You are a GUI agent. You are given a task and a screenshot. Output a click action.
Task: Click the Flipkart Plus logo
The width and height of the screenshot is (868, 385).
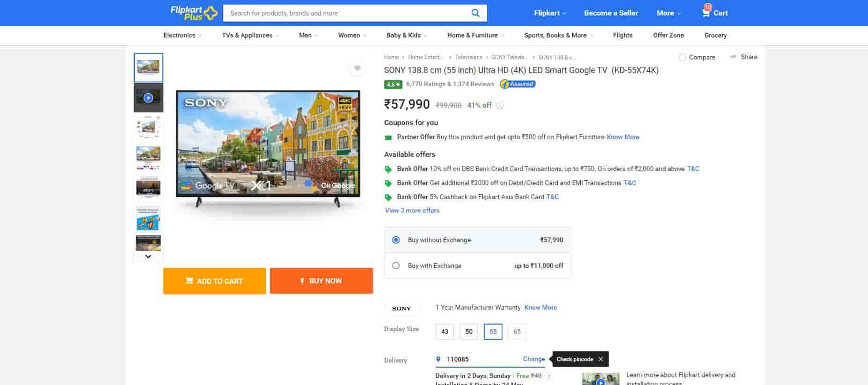(x=194, y=13)
